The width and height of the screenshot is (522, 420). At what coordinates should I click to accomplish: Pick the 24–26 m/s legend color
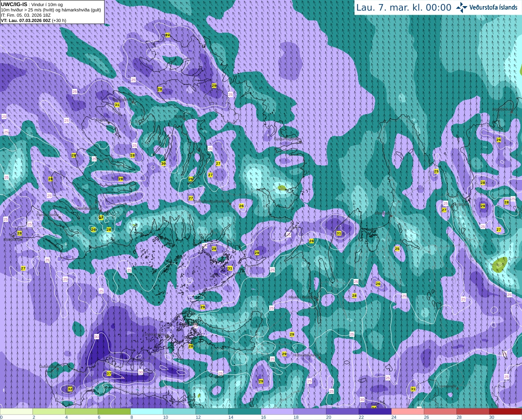(x=408, y=411)
